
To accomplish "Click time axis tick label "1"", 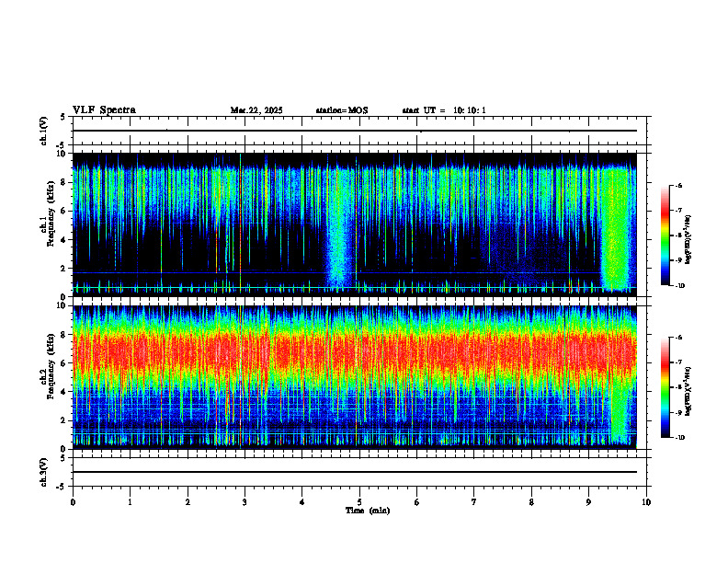I will click(x=130, y=502).
